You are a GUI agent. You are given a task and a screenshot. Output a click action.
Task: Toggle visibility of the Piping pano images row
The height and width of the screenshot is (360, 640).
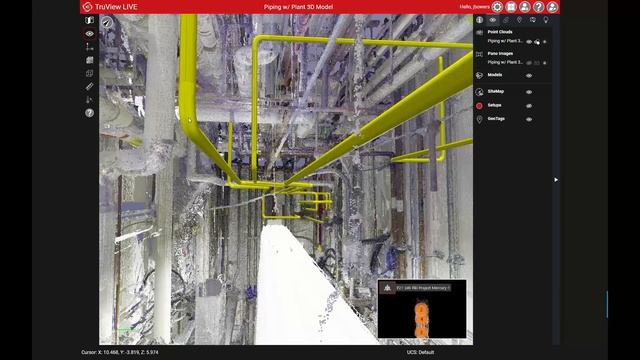coord(529,63)
